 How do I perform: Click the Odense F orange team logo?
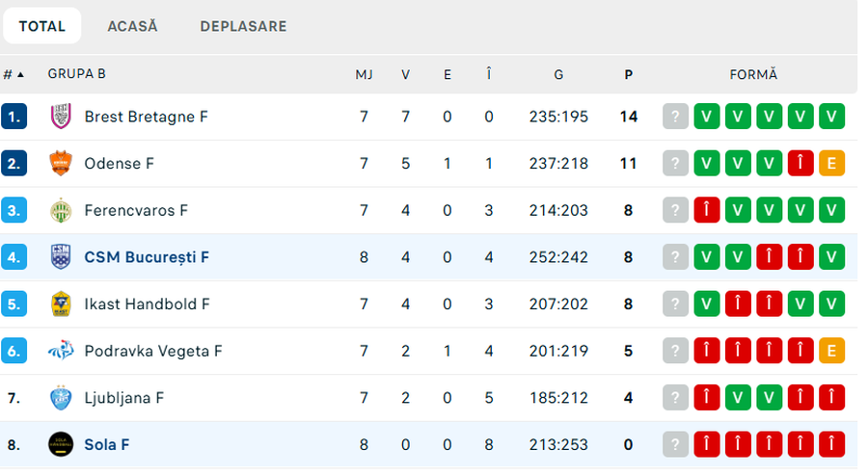(61, 164)
